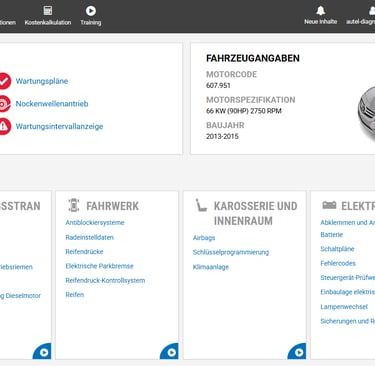This screenshot has height=366, width=375.
Task: Open Neue Inhalte bell notifications
Action: (321, 10)
